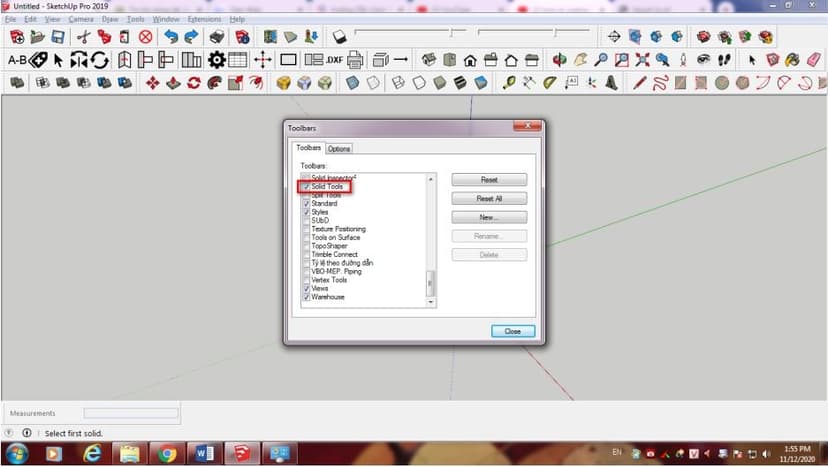Click the Measurements input field
The image size is (828, 467).
click(x=131, y=413)
